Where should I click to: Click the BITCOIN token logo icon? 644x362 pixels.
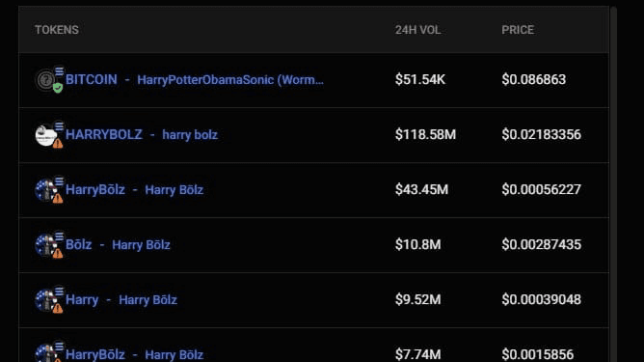tap(45, 80)
